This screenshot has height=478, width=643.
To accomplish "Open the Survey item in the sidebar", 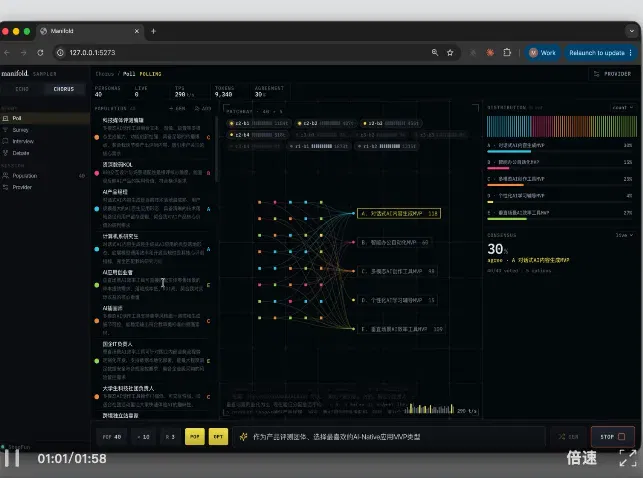I will click(44, 130).
